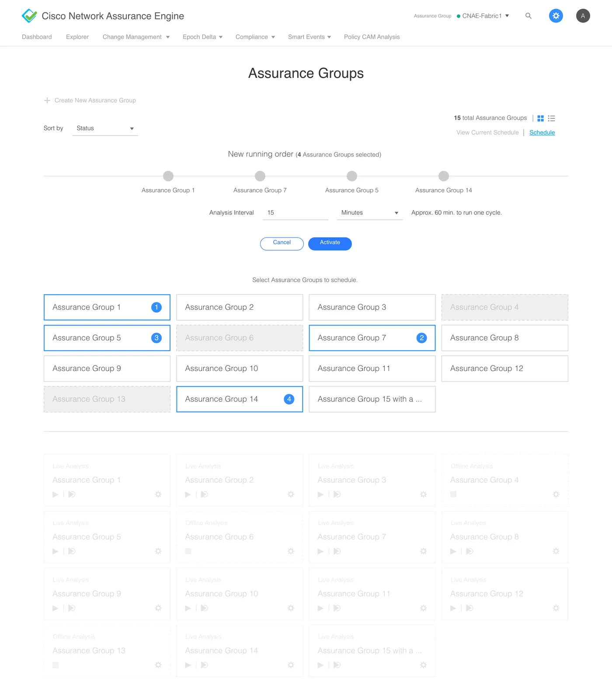Start play analysis on Assurance Group 10 card
The height and width of the screenshot is (700, 612).
tap(188, 608)
